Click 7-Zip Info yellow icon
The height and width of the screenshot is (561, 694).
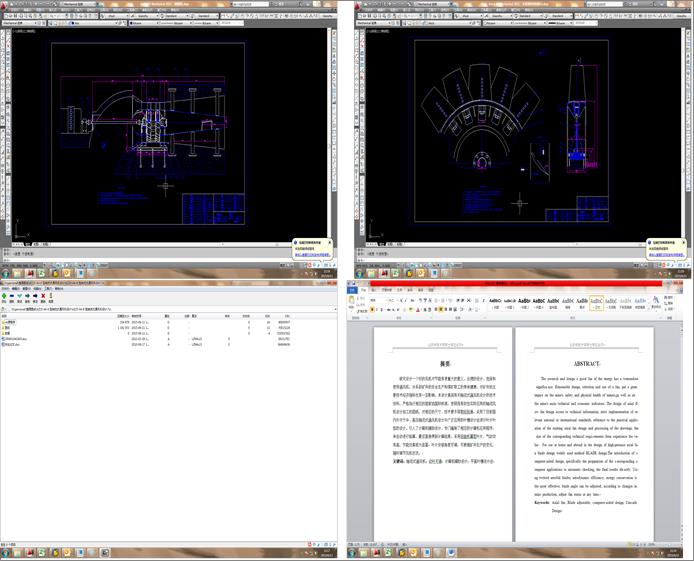coord(51,296)
